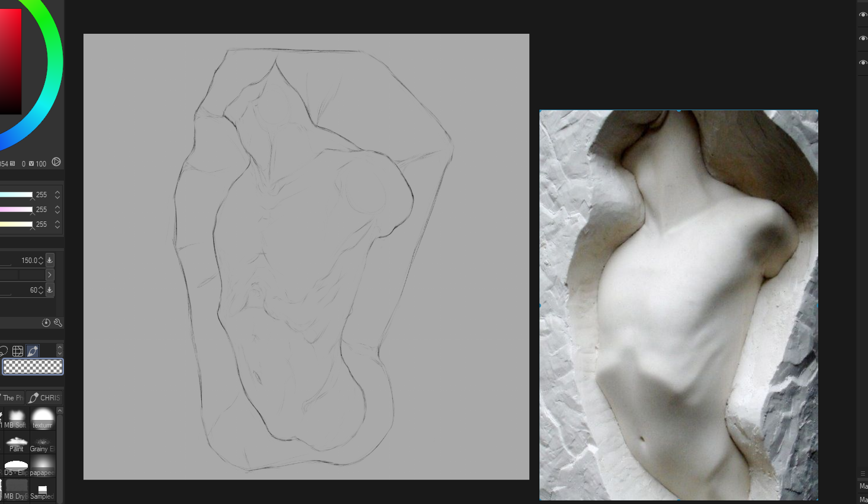Click the cyan color slider
868x504 pixels.
(x=16, y=194)
